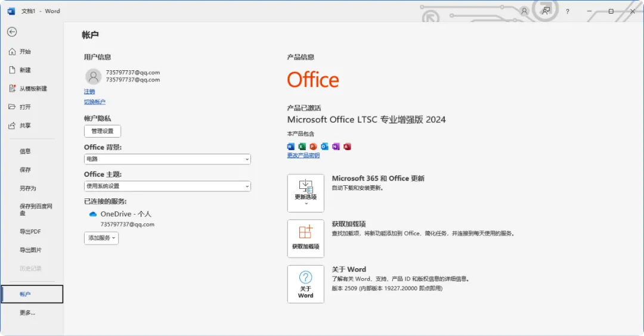Click the OneDrive cloud icon

tap(93, 214)
